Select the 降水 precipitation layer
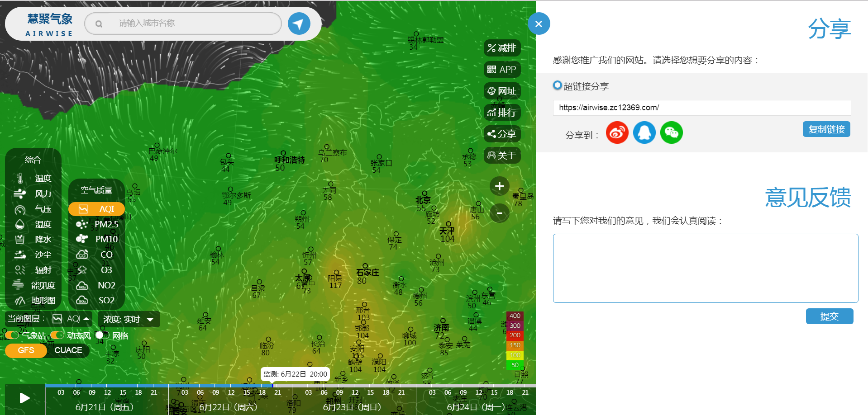 pyautogui.click(x=33, y=239)
